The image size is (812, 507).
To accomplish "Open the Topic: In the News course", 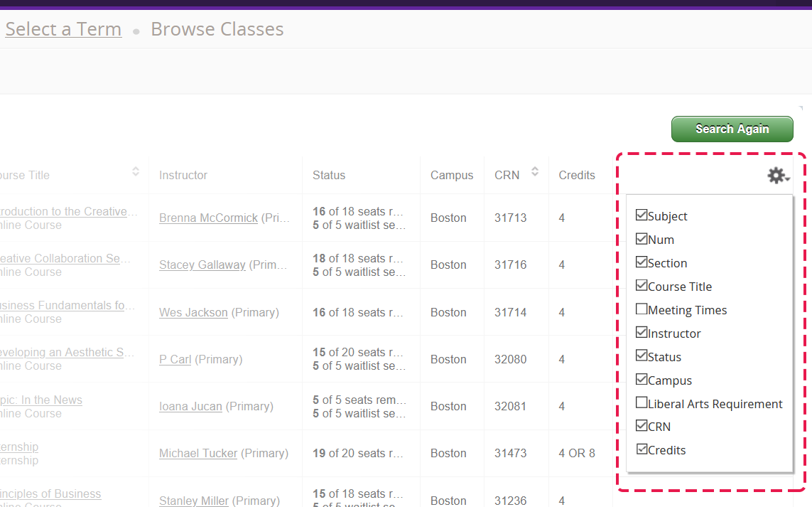I will point(43,400).
